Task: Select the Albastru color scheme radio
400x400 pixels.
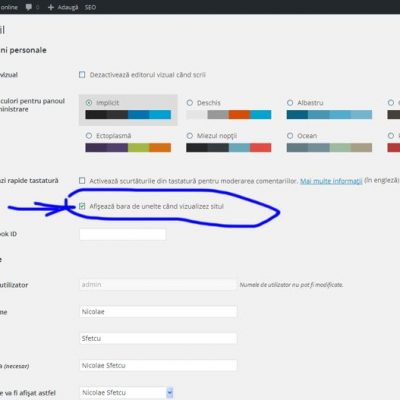Action: pos(290,103)
